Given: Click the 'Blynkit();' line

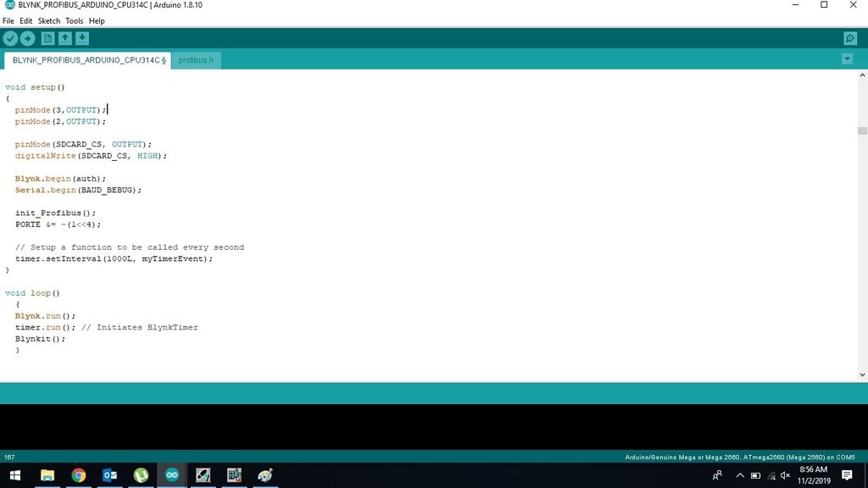Looking at the screenshot, I should point(40,339).
